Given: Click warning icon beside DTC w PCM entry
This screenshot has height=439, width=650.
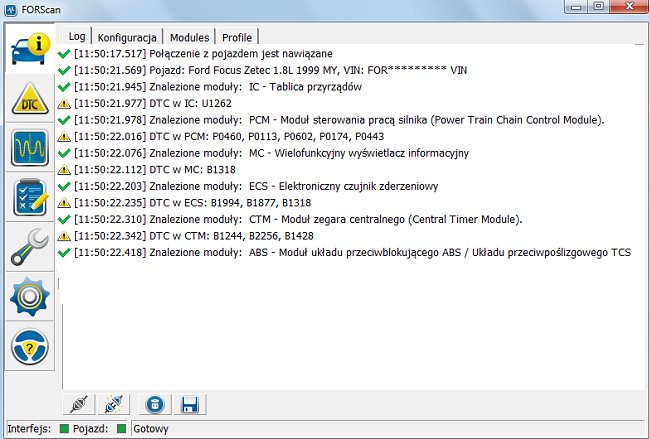Looking at the screenshot, I should (64, 137).
